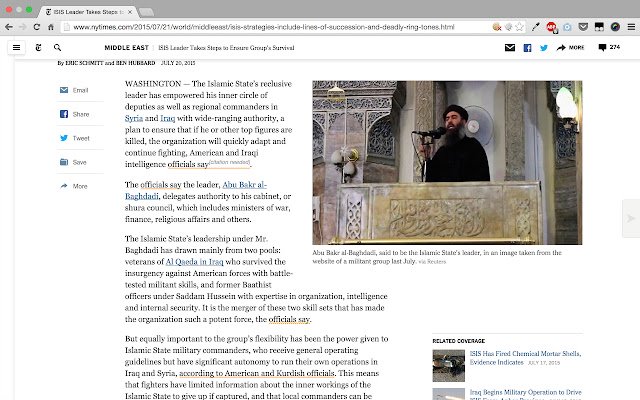Viewport: 640px width, 400px height.
Task: Bookmark this page with the star icon
Action: 519,27
